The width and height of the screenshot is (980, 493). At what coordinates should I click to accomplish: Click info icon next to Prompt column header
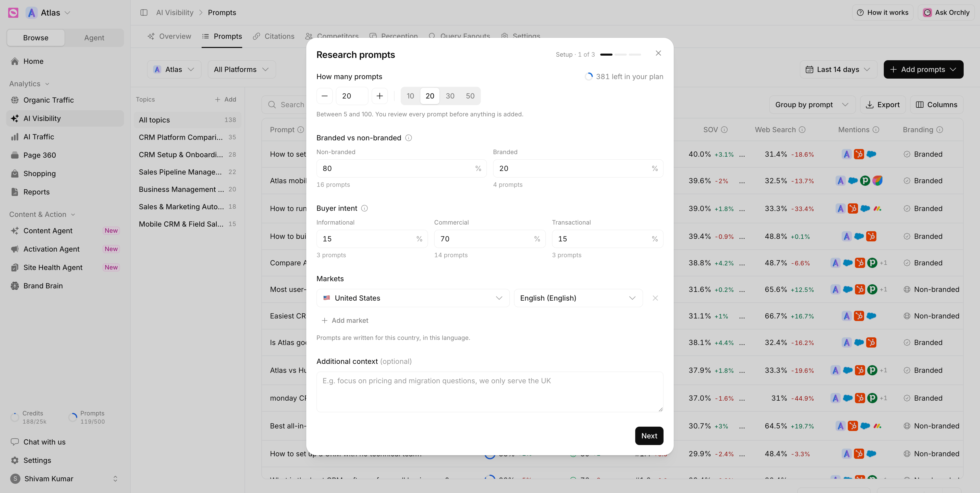point(301,130)
